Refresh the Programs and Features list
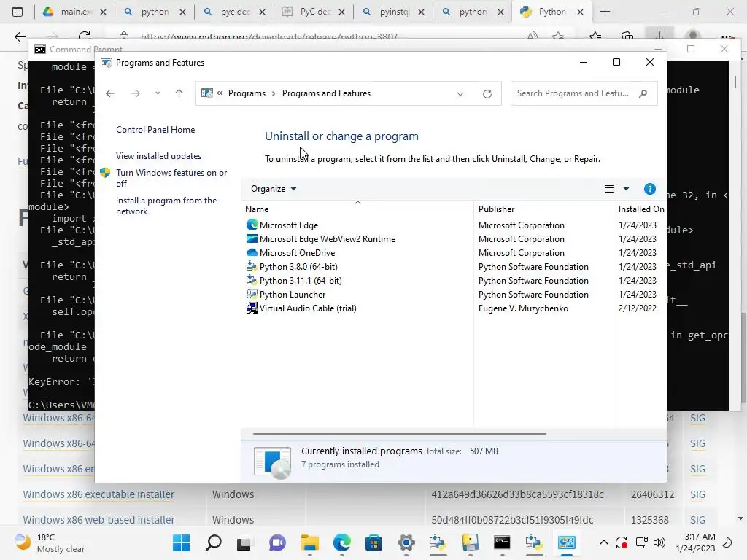Screen dimensions: 747x560 pyautogui.click(x=487, y=94)
